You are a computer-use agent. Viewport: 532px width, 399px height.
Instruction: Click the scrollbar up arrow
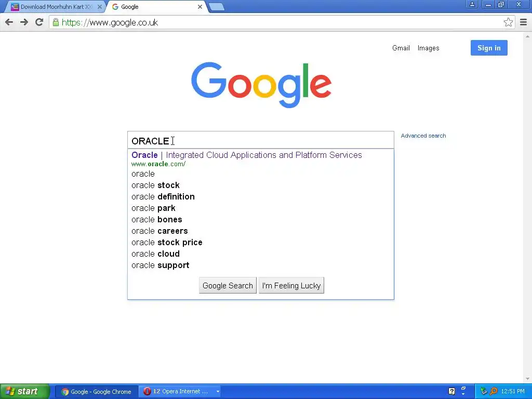pos(527,36)
